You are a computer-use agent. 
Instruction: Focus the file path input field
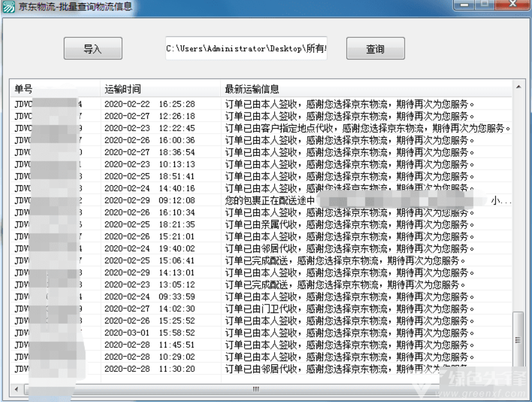[246, 49]
